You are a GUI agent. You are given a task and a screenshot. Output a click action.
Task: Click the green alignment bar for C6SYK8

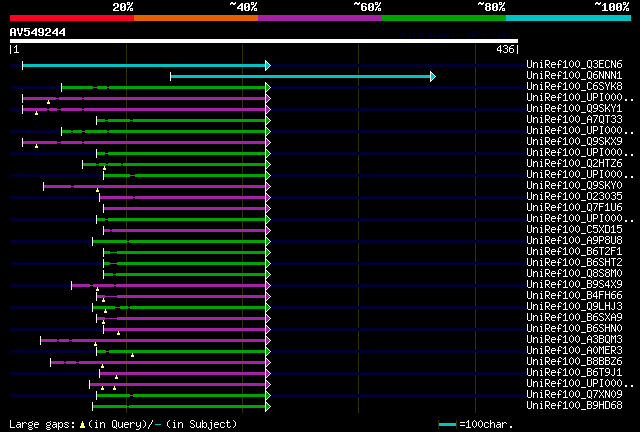(164, 87)
